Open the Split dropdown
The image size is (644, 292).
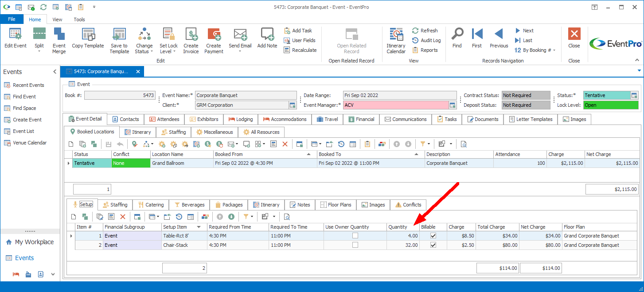39,51
